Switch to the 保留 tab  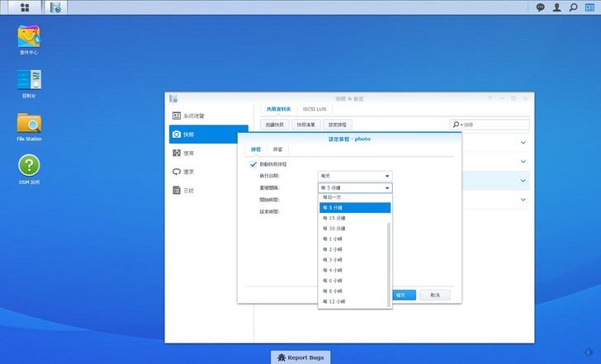click(x=277, y=149)
